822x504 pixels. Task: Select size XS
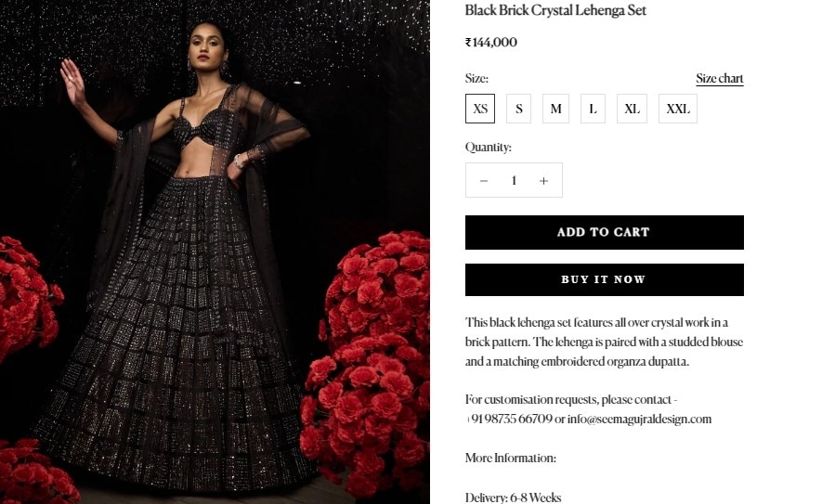pyautogui.click(x=480, y=109)
